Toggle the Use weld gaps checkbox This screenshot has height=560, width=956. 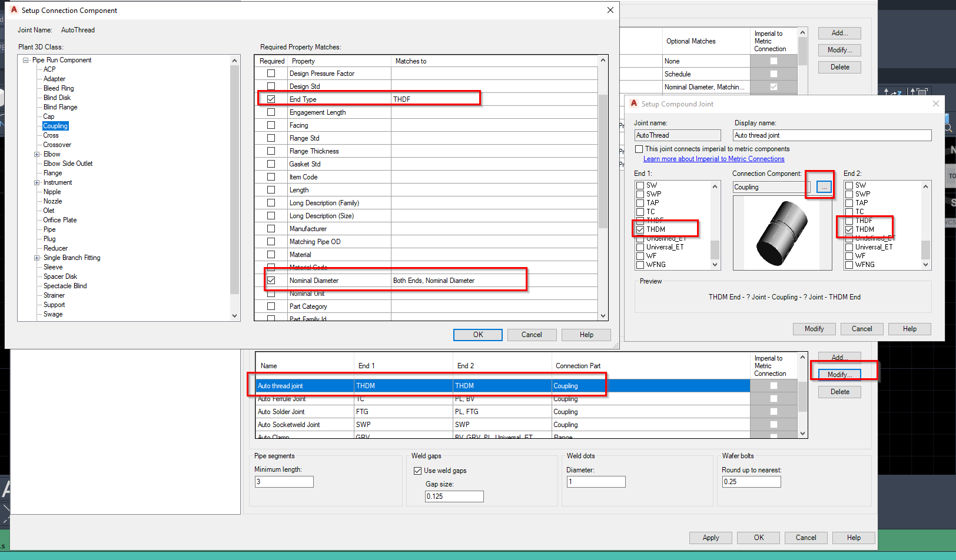pyautogui.click(x=417, y=470)
